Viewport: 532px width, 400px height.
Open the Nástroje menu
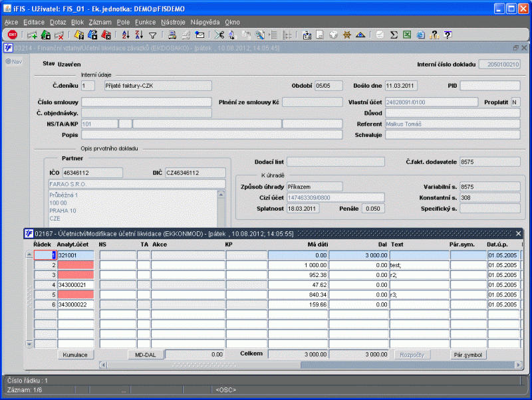(173, 22)
